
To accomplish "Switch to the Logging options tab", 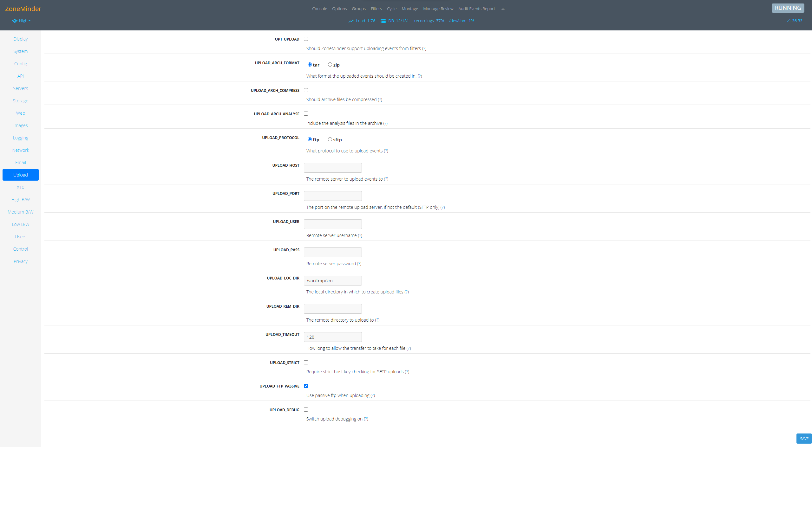I will tap(21, 138).
